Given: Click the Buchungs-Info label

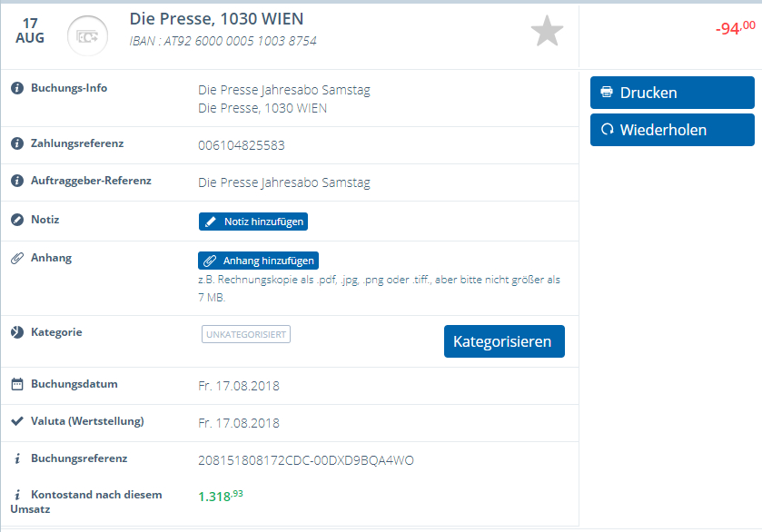Looking at the screenshot, I should 69,88.
